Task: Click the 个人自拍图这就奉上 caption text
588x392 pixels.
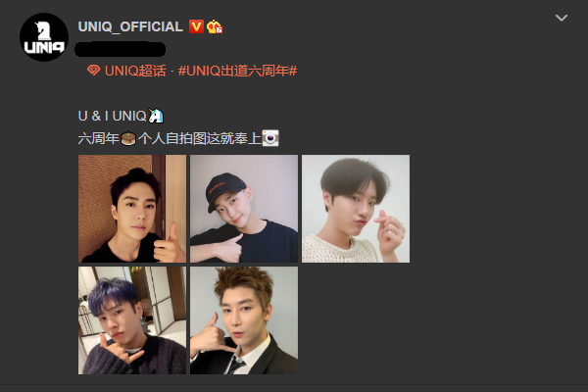Action: point(200,138)
